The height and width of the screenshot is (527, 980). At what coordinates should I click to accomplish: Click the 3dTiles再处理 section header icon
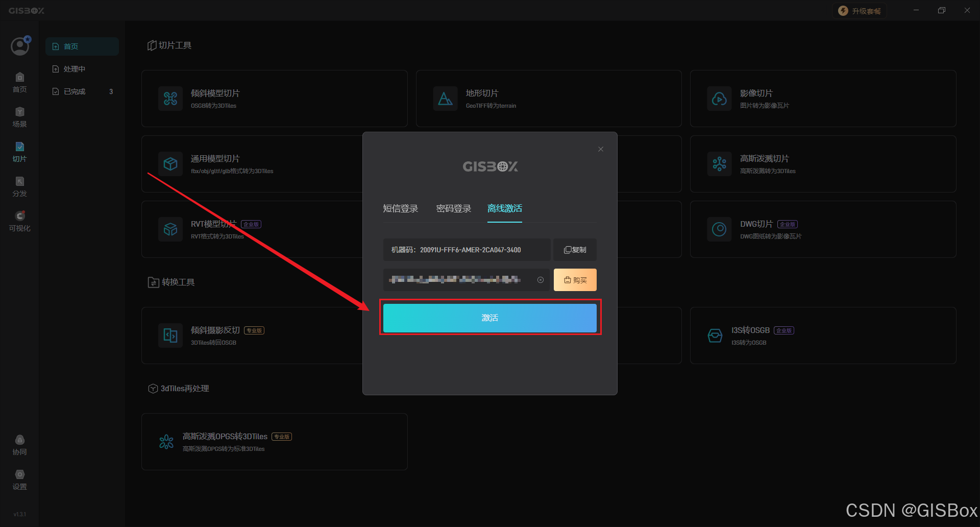tap(153, 389)
